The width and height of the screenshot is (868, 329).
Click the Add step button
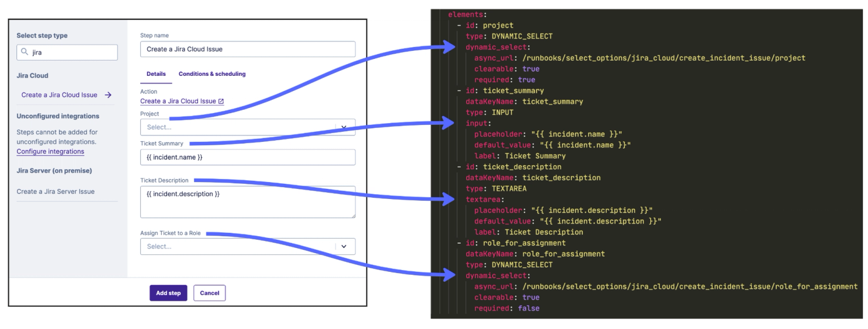tap(168, 293)
